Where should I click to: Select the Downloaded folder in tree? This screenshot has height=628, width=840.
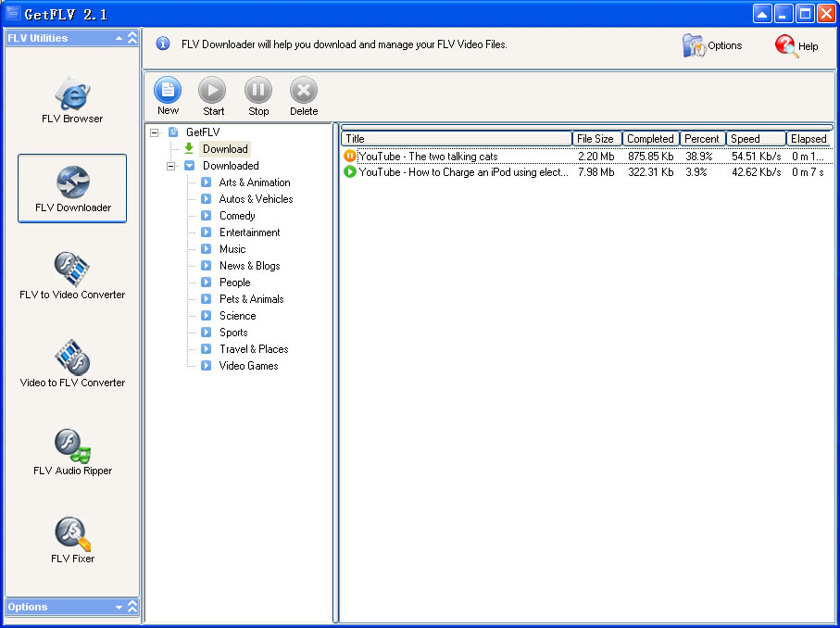point(231,166)
